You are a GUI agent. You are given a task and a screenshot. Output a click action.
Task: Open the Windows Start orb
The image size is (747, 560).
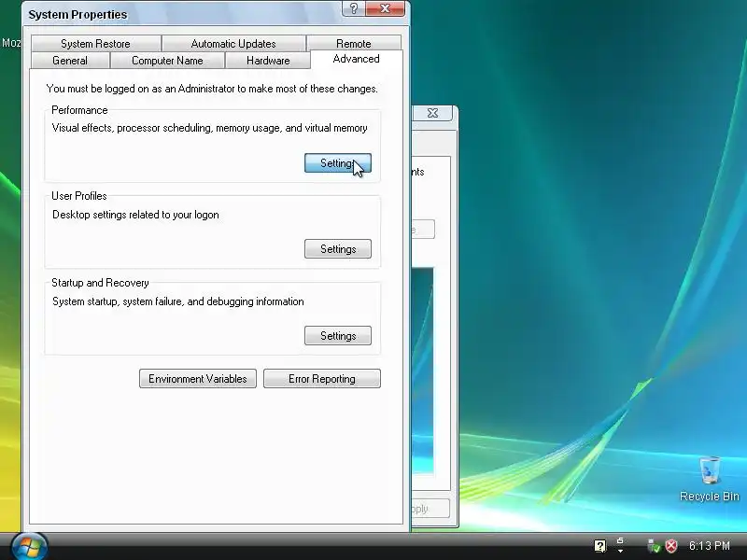coord(30,546)
